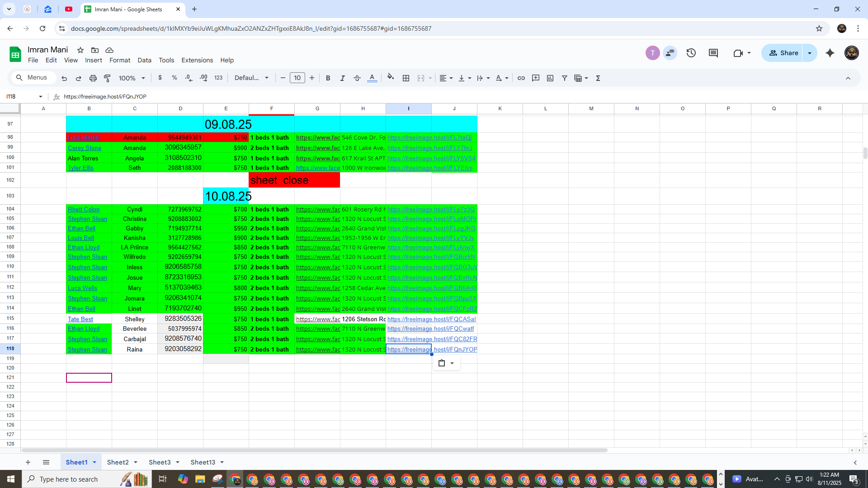Open the functions sigma icon
The image size is (868, 488).
[598, 78]
